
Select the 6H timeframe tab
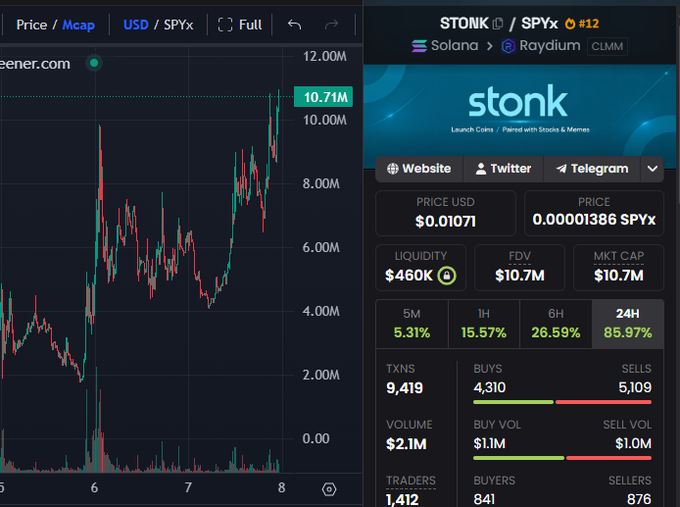tap(556, 324)
